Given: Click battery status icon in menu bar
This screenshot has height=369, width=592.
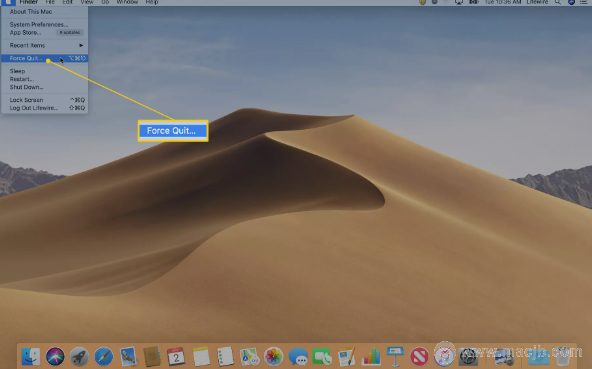Looking at the screenshot, I should 474,2.
